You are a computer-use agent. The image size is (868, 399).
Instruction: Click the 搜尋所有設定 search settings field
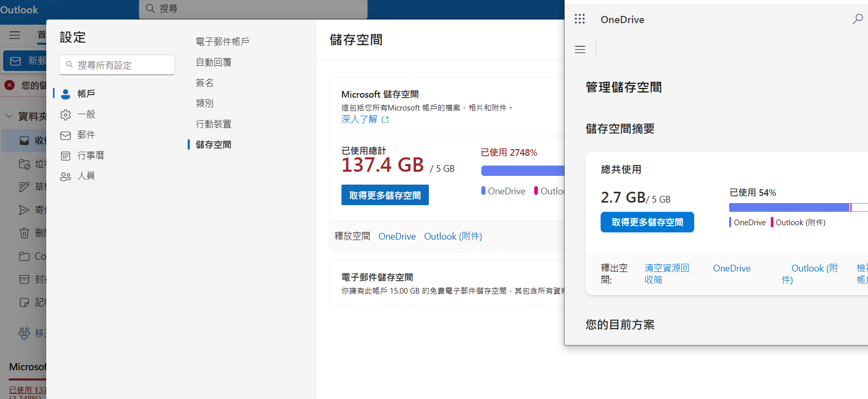pyautogui.click(x=117, y=65)
